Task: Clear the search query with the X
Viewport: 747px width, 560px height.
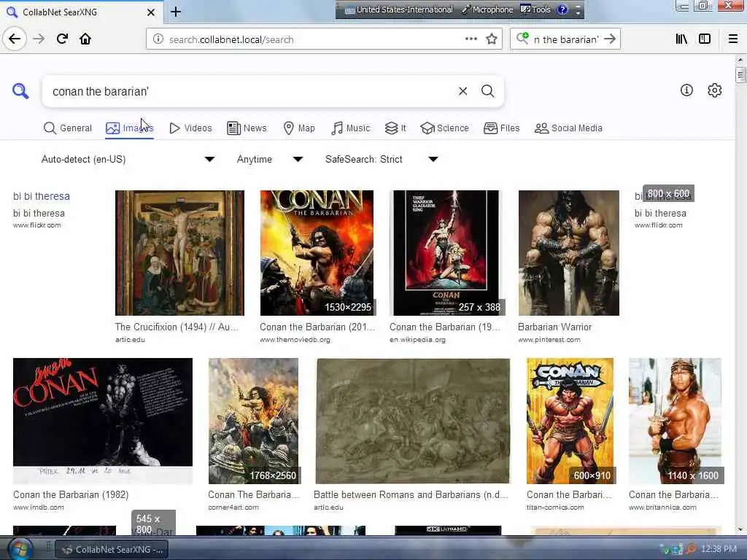Action: pyautogui.click(x=462, y=91)
